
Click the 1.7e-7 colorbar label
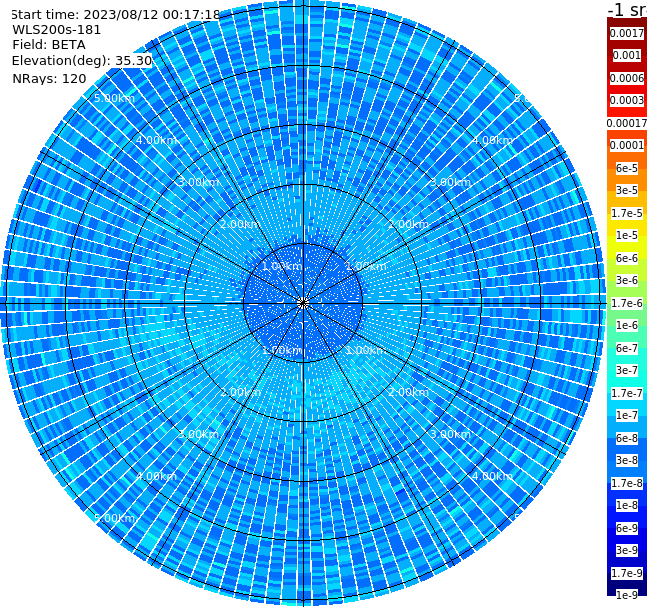tap(627, 393)
